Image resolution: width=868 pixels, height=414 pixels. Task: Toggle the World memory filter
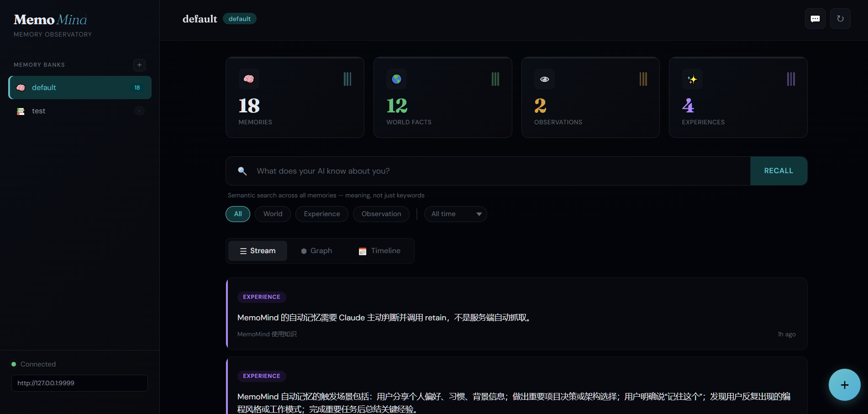coord(273,214)
